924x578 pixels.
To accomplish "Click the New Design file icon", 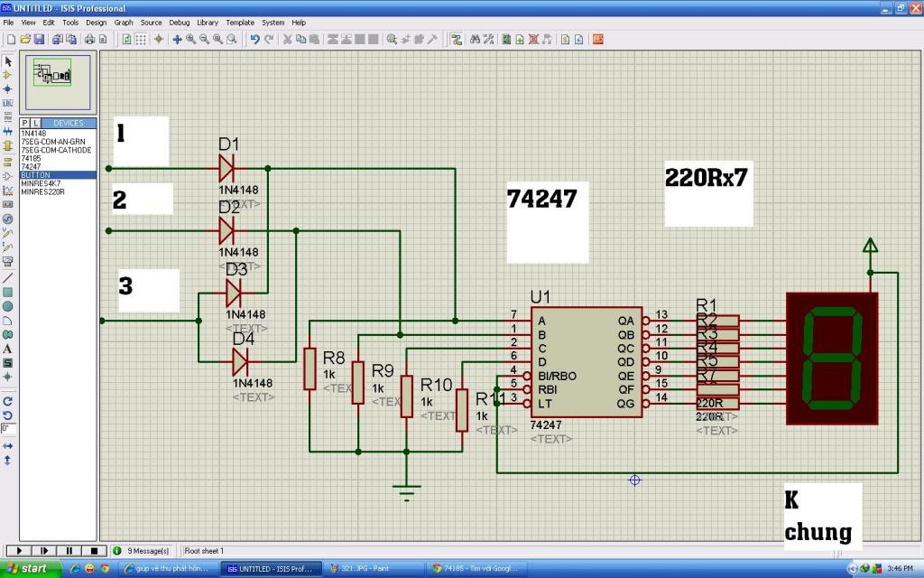I will tap(11, 40).
